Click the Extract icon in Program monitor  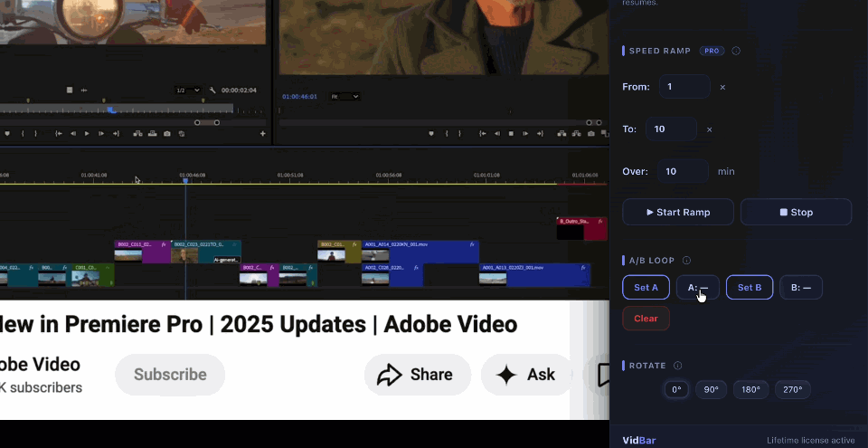[576, 134]
